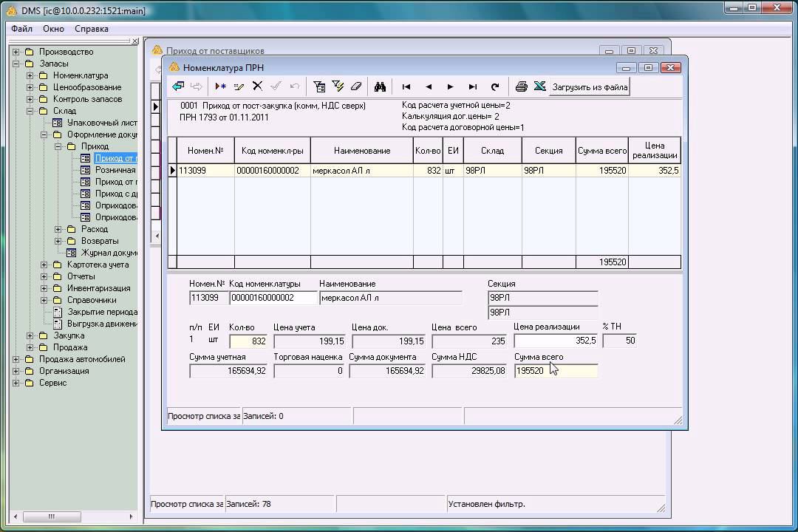Click the % ТН field showing 50
This screenshot has height=532, width=798.
point(619,341)
